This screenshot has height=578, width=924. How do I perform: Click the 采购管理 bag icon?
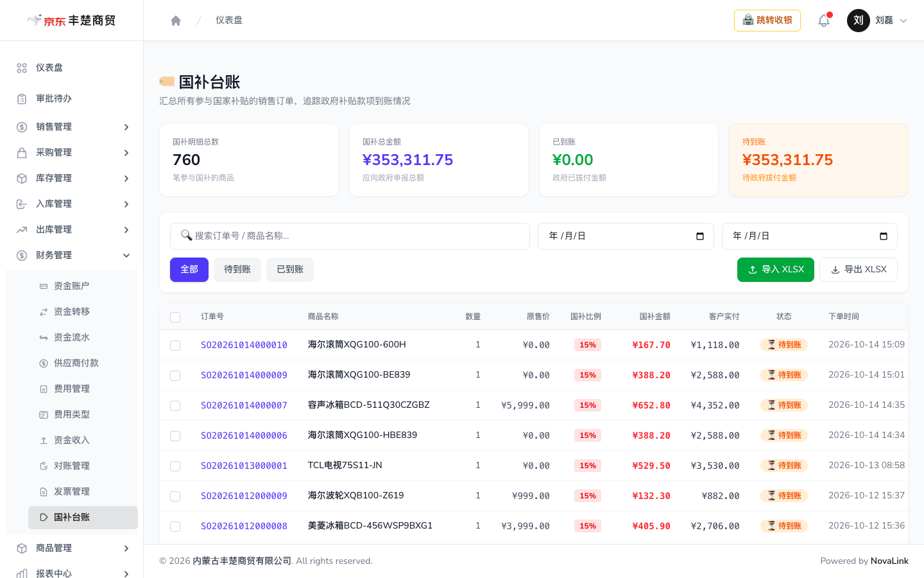click(x=22, y=153)
